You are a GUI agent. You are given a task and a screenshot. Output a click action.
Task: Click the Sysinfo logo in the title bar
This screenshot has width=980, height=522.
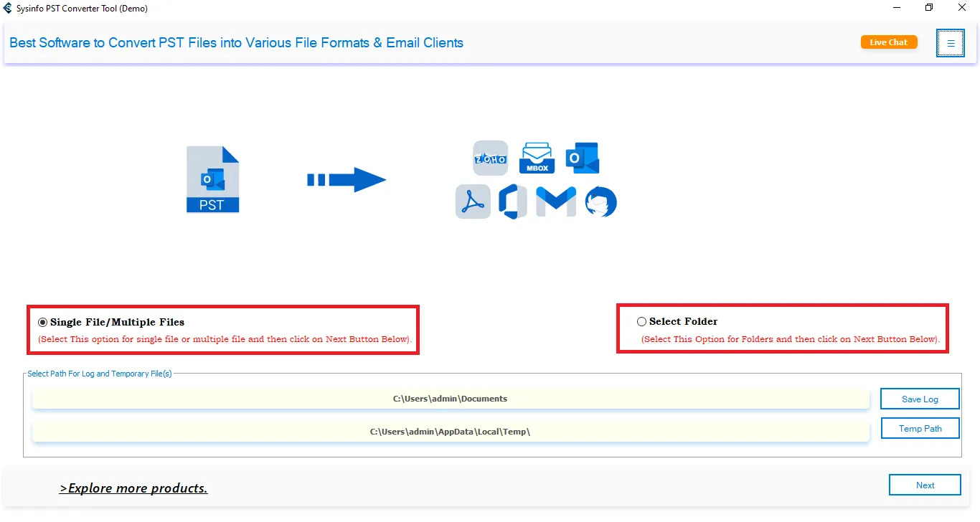point(7,8)
